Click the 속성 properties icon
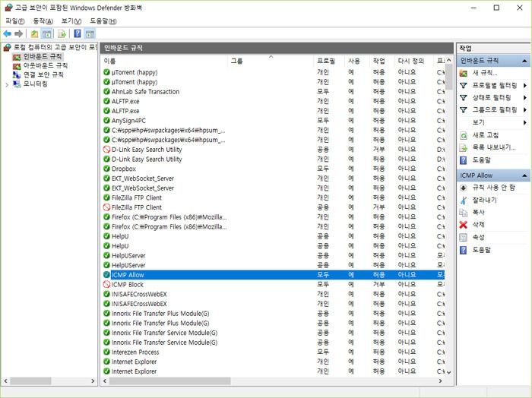Screen dimensions: 532x398 (x=464, y=237)
